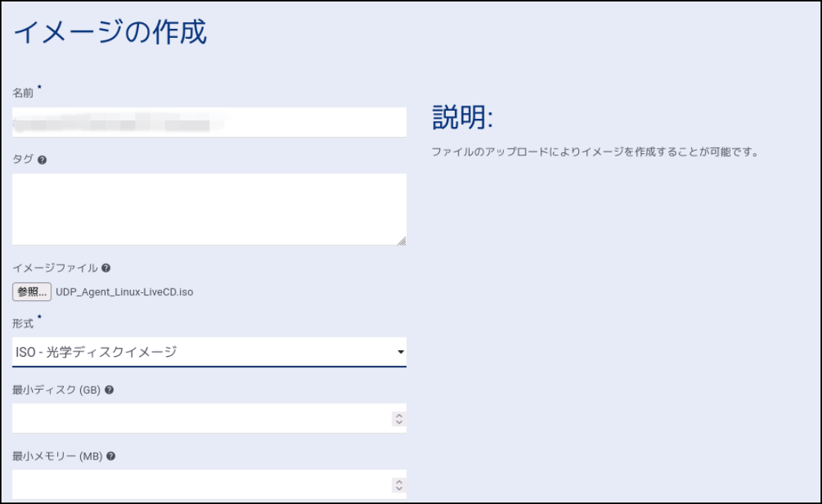Click the 名前 name input field
This screenshot has height=504, width=822.
tap(209, 122)
